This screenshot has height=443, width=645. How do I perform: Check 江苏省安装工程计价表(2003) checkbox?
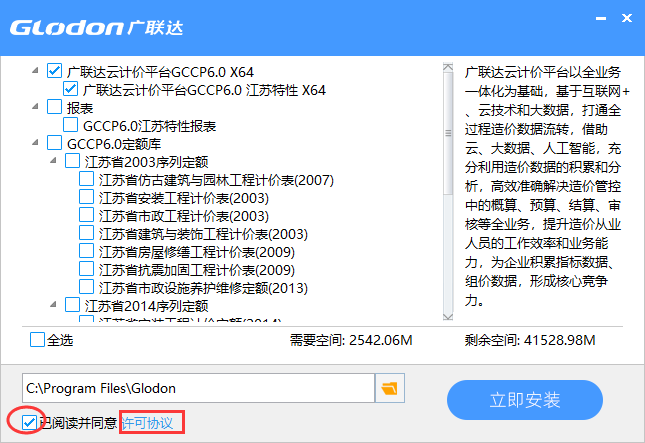coord(86,197)
